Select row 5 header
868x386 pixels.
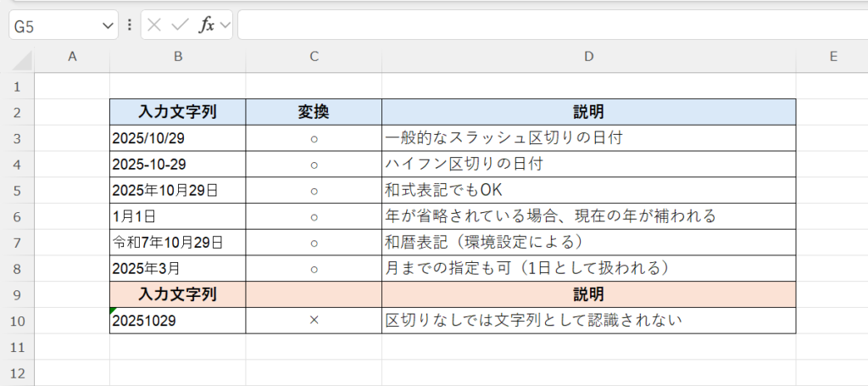click(x=17, y=189)
